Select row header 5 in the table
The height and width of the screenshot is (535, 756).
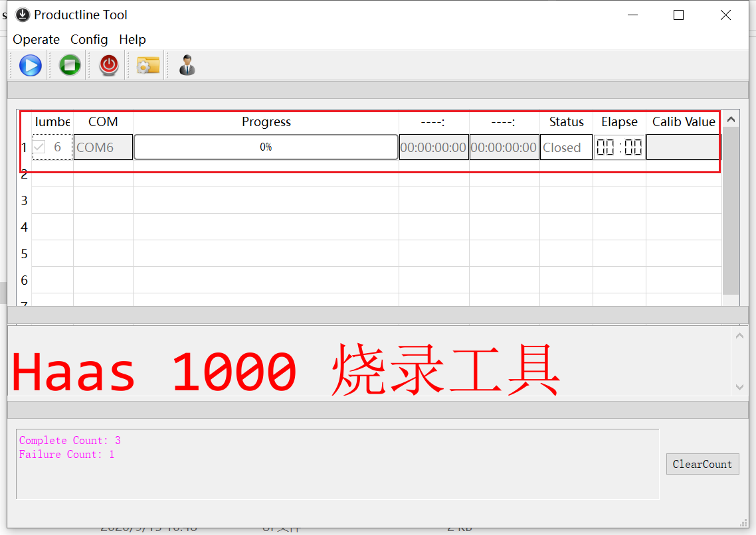point(24,254)
